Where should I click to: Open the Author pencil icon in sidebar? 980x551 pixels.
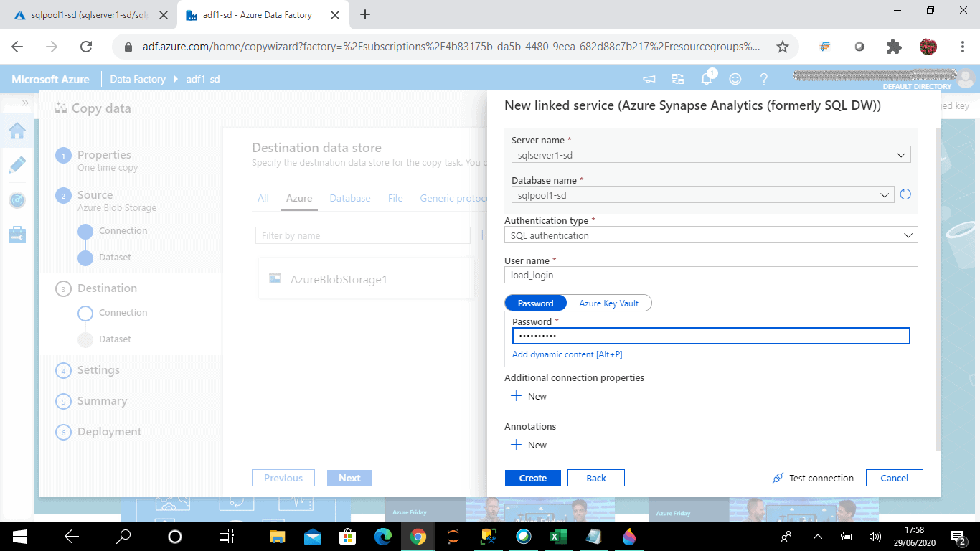pyautogui.click(x=17, y=165)
